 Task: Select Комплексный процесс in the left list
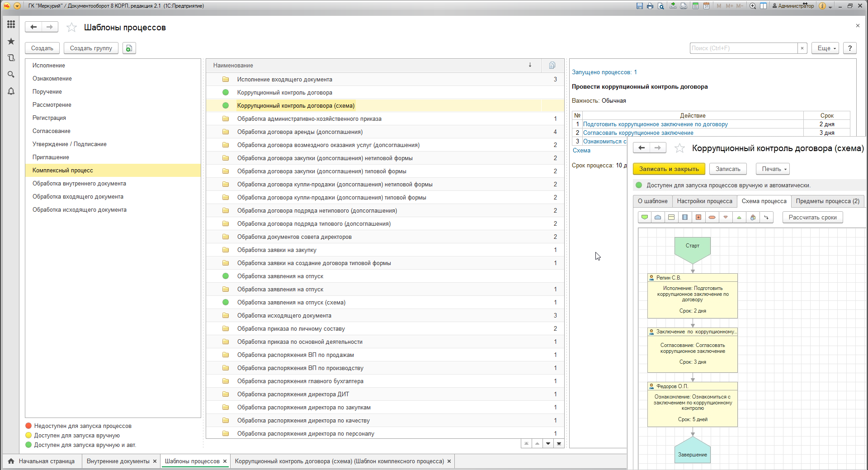tap(113, 171)
